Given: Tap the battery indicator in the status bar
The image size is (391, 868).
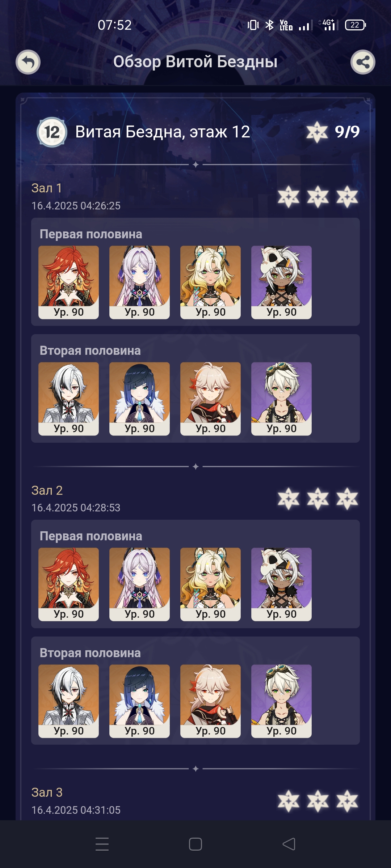Looking at the screenshot, I should (x=356, y=25).
